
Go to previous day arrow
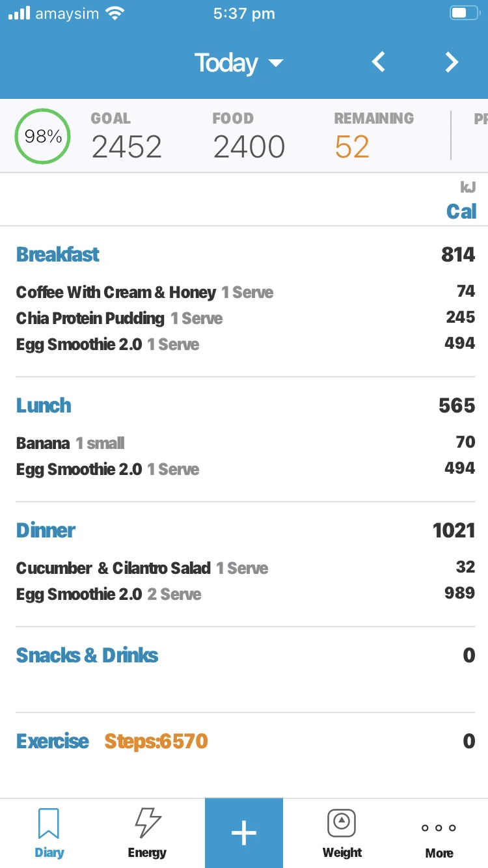tap(378, 62)
